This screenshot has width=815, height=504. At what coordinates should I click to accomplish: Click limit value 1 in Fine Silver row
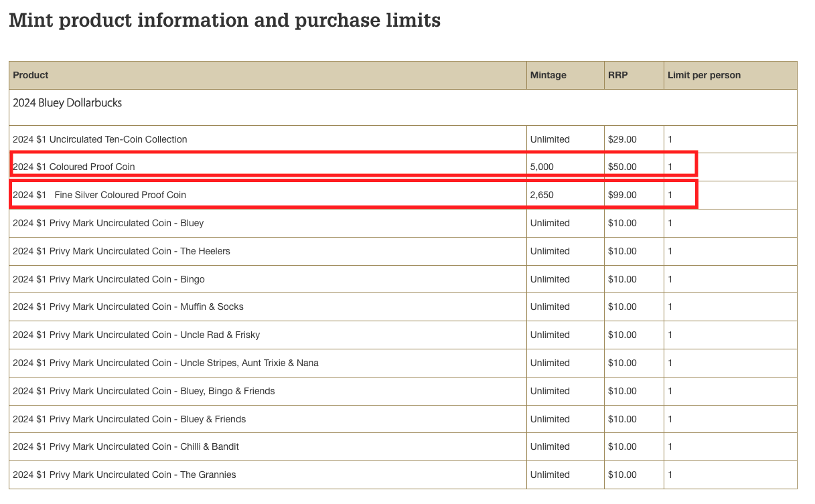pos(670,195)
